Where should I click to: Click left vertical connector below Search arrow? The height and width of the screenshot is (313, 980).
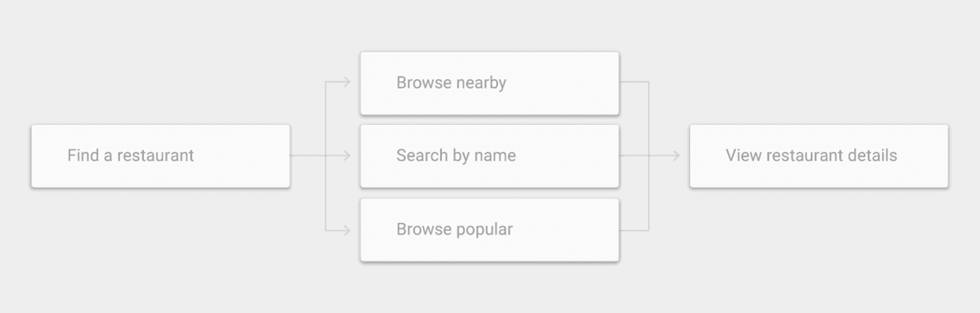click(326, 193)
